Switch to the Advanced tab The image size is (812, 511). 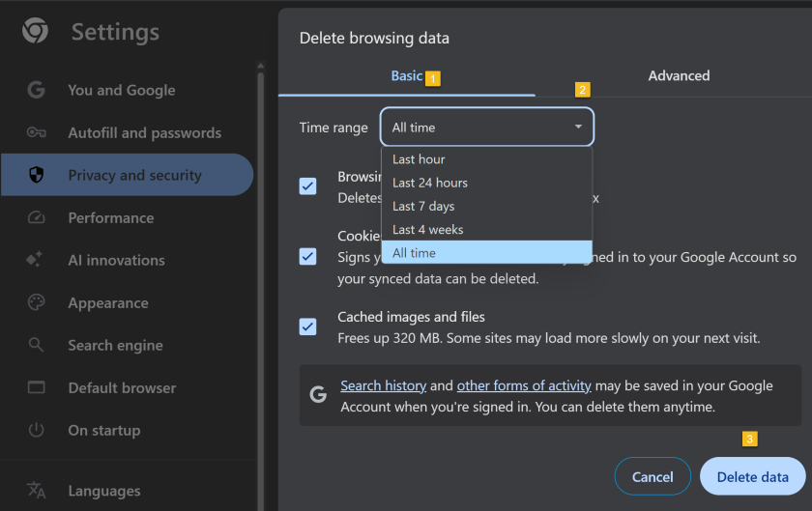pos(679,75)
